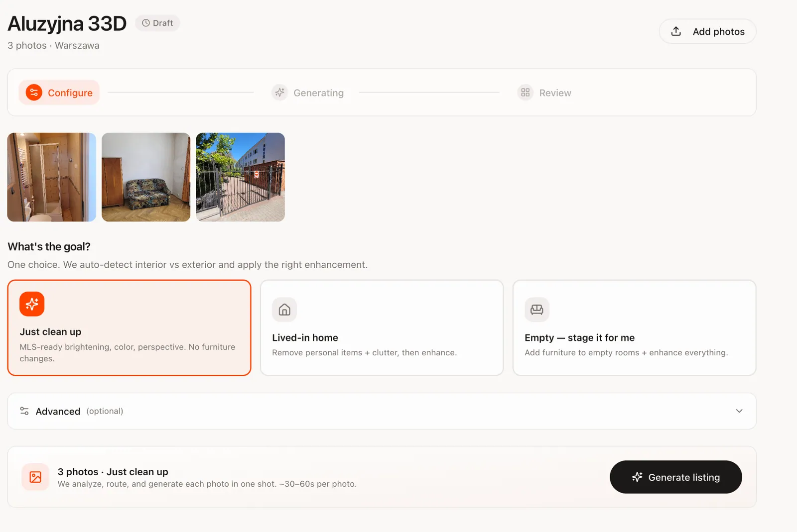
Task: Click the Aluzyjna 33D title
Action: [67, 23]
